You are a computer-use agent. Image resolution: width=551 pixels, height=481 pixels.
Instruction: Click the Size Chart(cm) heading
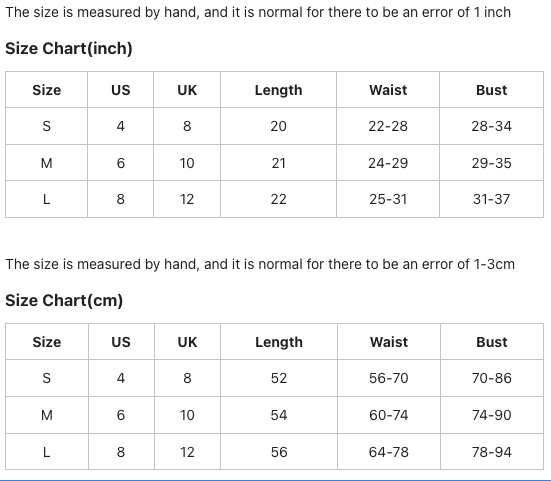(x=64, y=300)
